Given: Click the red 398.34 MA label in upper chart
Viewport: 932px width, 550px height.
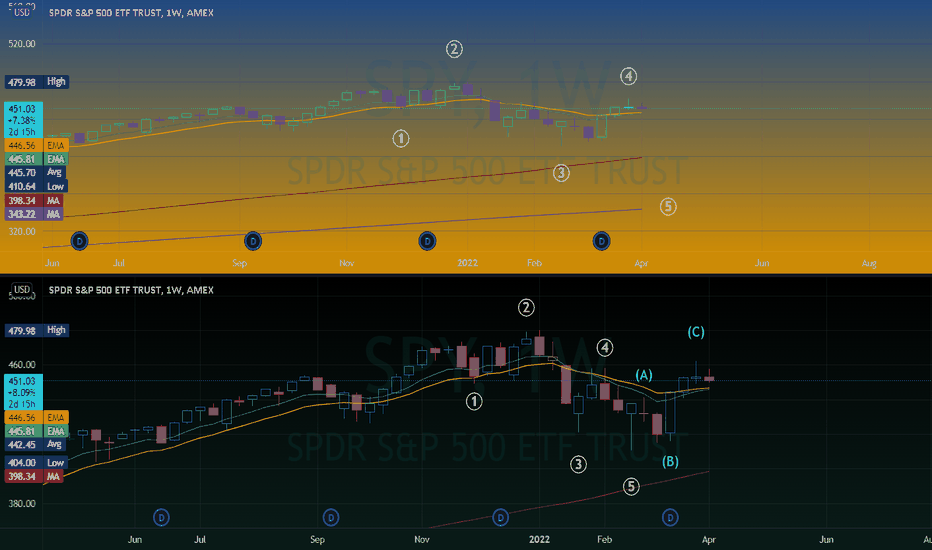Looking at the screenshot, I should pos(34,201).
